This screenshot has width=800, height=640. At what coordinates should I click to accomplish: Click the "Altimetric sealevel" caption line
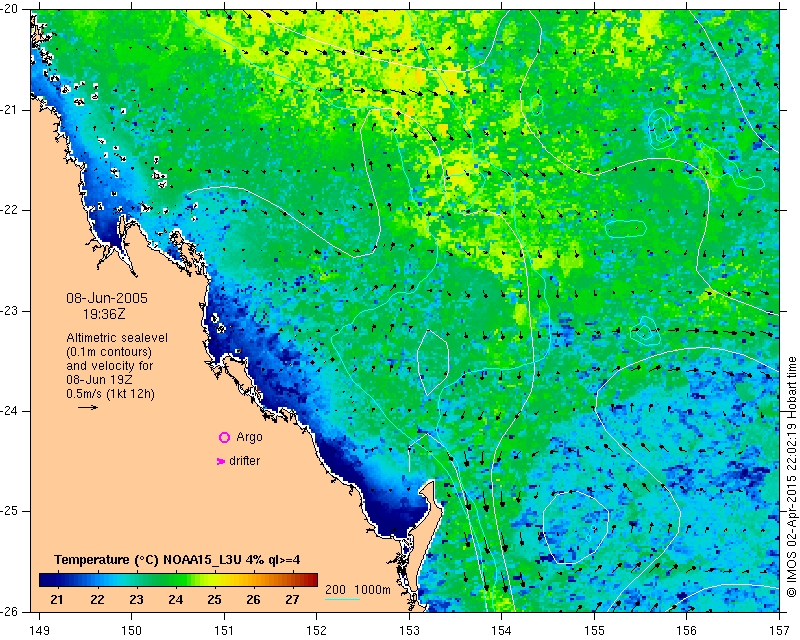pyautogui.click(x=117, y=338)
